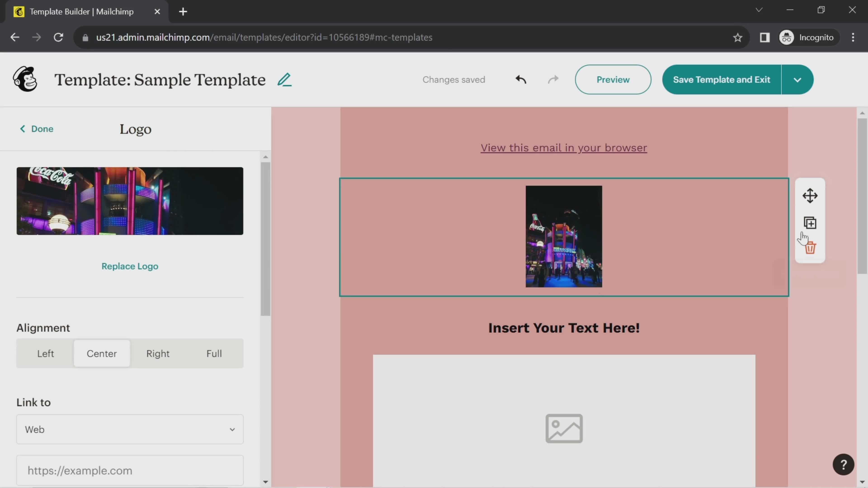Image resolution: width=868 pixels, height=488 pixels.
Task: Open the browser side panel
Action: pos(764,37)
